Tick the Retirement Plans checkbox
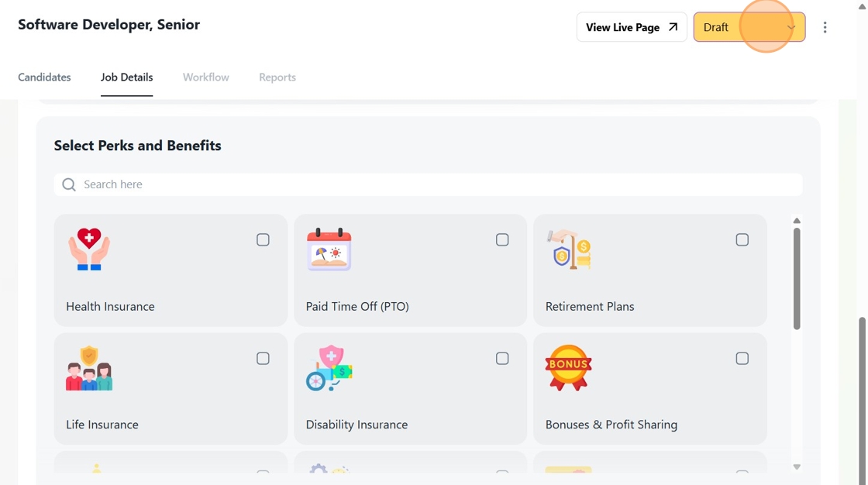Viewport: 868px width, 485px height. [x=742, y=240]
